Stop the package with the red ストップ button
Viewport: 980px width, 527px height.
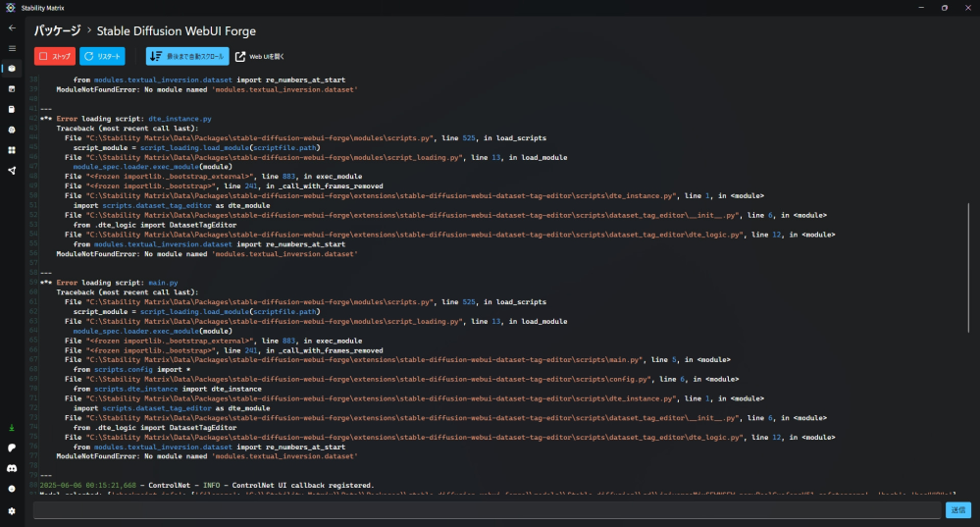click(55, 56)
